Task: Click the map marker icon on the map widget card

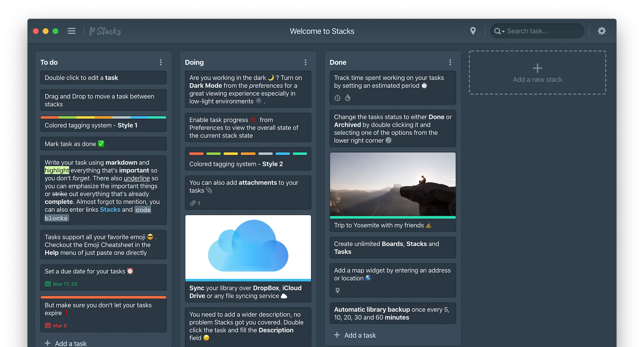Action: coord(337,290)
